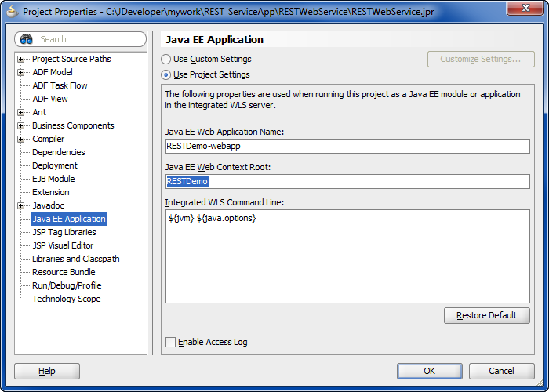Select Compiler label in tree
This screenshot has height=392, width=549.
pos(49,139)
